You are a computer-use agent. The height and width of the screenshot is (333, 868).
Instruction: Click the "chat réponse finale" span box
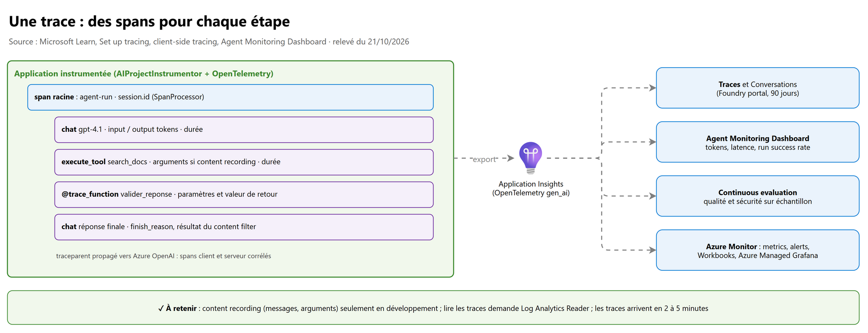tap(244, 227)
